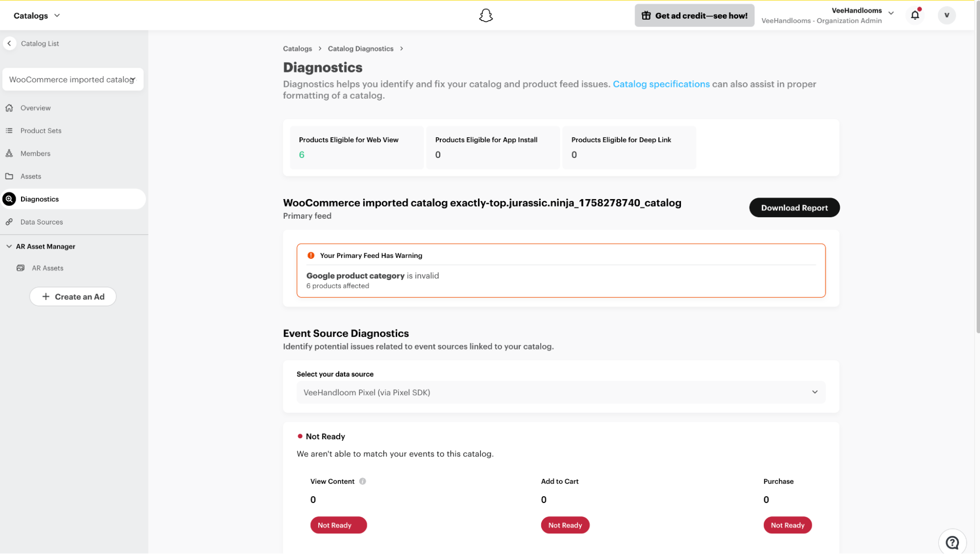Open Data Sources in the sidebar
980x554 pixels.
tap(42, 222)
